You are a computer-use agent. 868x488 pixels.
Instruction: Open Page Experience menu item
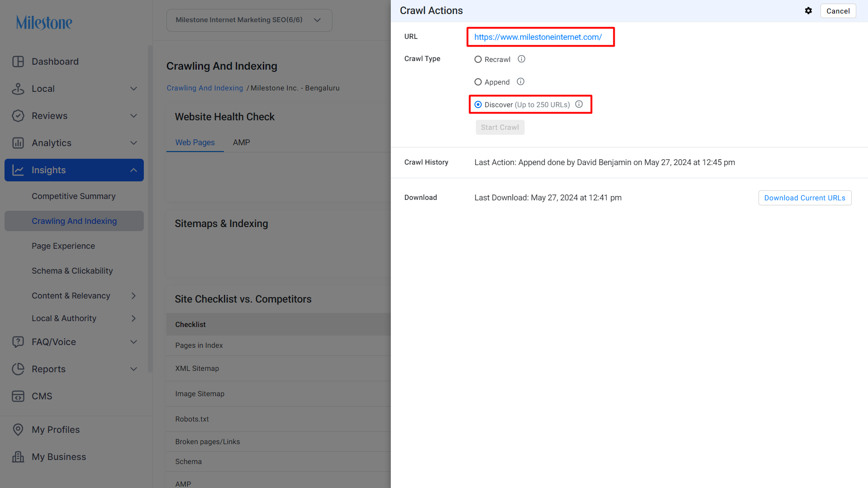pos(63,246)
